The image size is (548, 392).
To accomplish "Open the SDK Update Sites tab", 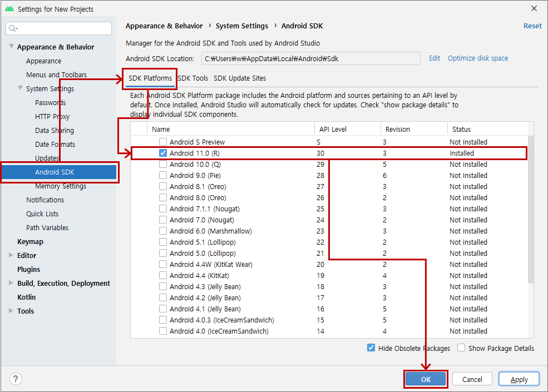I will [x=240, y=78].
